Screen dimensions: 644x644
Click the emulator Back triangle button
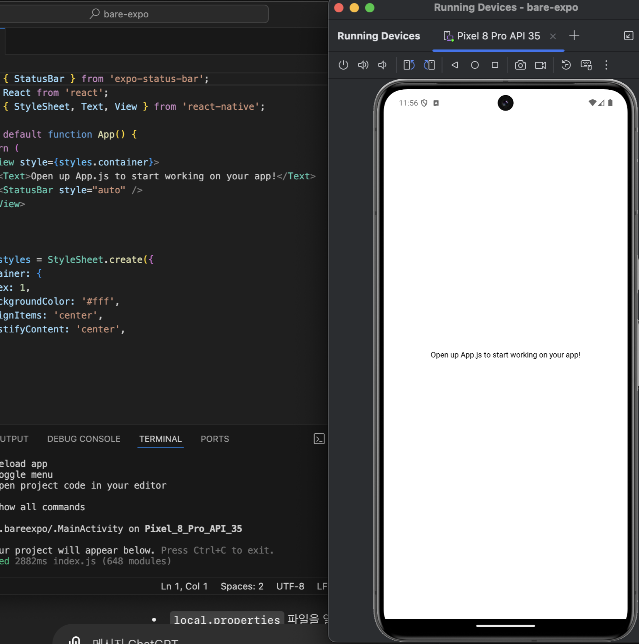pyautogui.click(x=455, y=65)
